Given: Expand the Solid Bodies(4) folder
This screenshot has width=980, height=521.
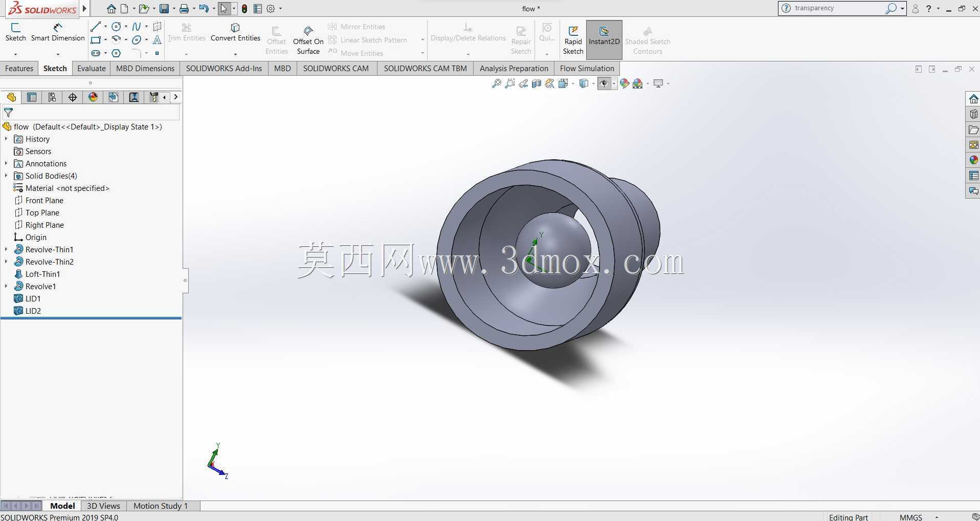Looking at the screenshot, I should (x=6, y=176).
